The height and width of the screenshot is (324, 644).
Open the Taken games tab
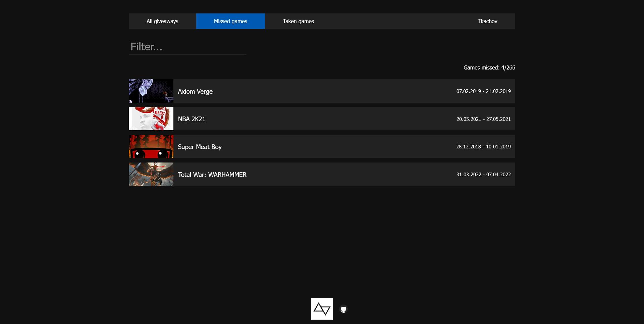click(298, 21)
